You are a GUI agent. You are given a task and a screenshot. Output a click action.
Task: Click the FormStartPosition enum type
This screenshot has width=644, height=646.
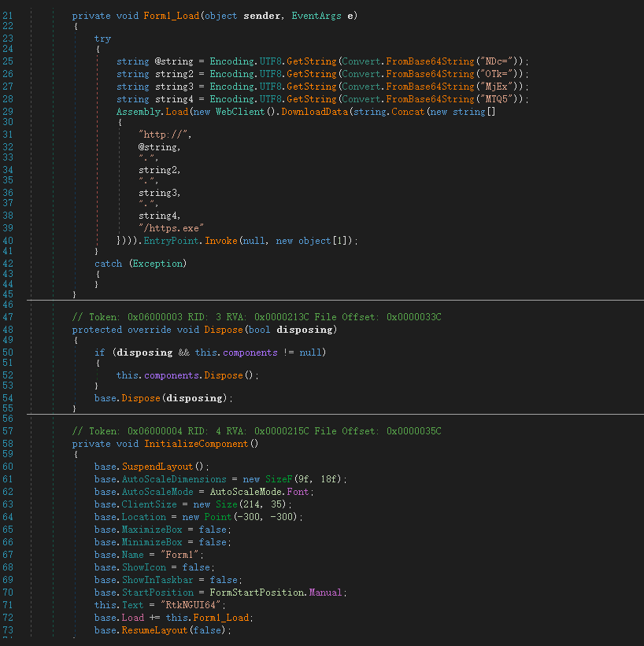pyautogui.click(x=257, y=592)
